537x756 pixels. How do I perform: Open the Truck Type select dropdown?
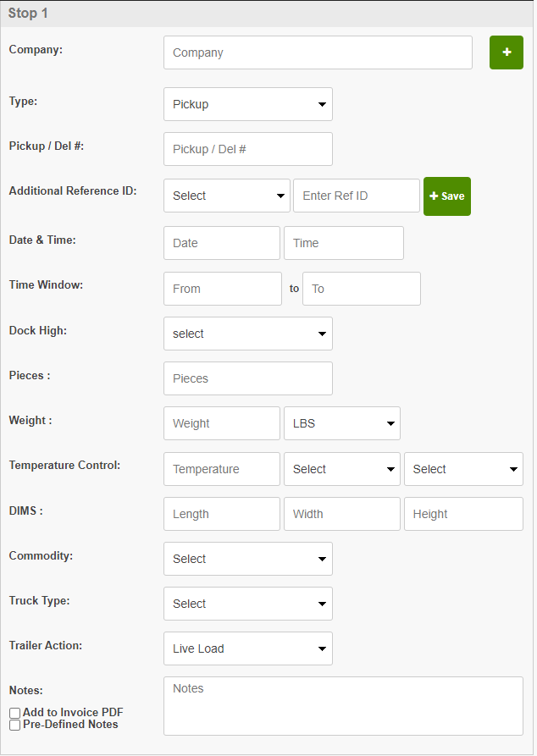point(247,604)
